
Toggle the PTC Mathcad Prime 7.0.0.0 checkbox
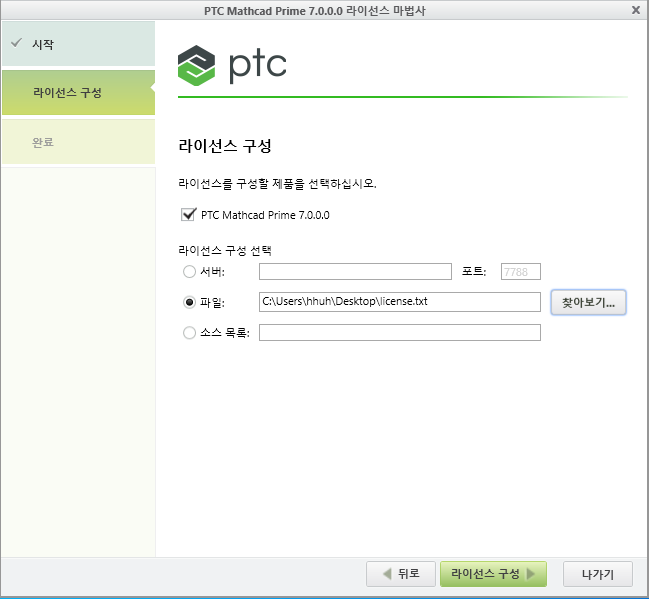[x=188, y=215]
